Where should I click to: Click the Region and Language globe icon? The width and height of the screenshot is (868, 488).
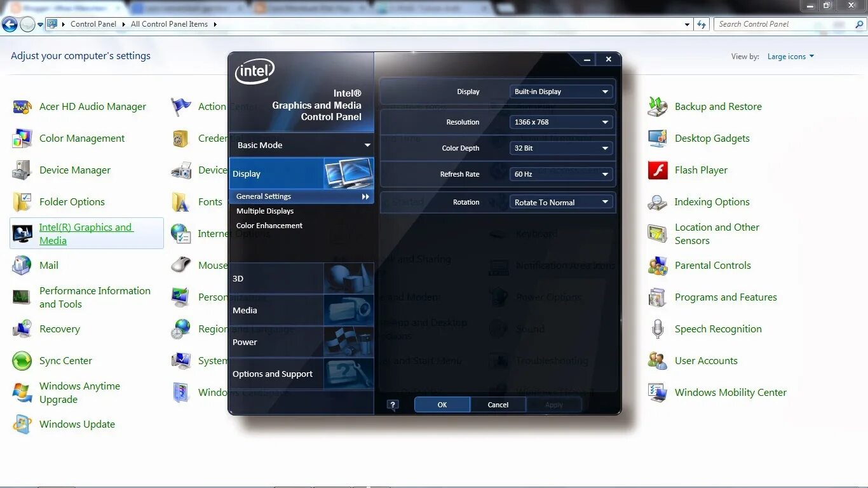[x=181, y=329]
